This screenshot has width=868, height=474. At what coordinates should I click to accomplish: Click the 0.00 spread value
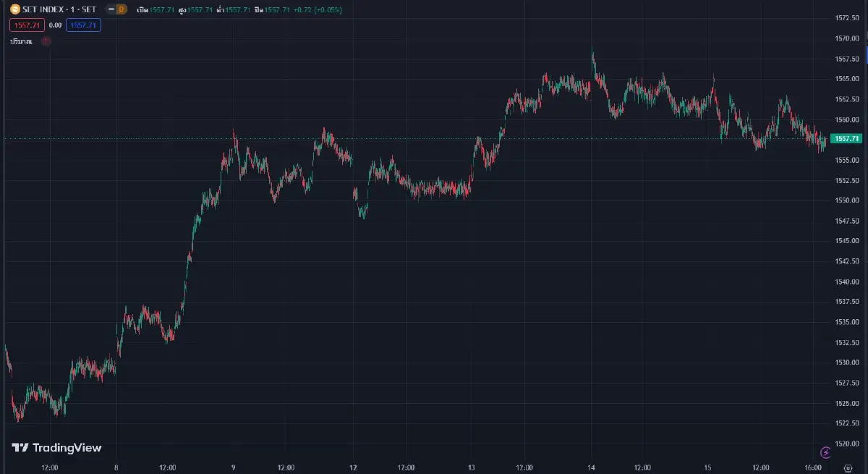point(55,25)
